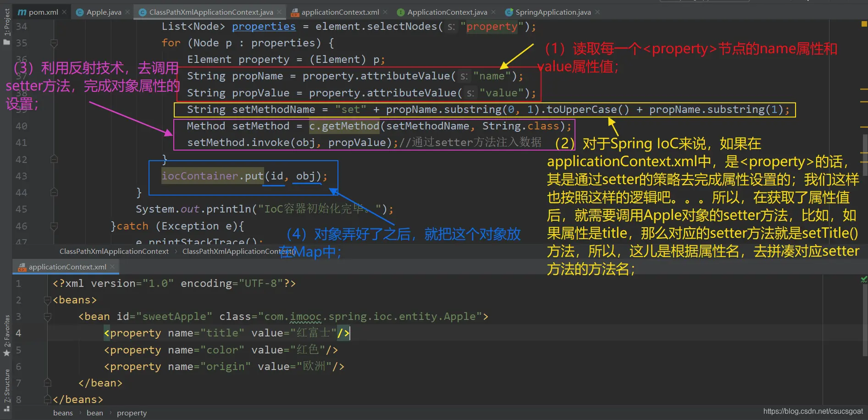The height and width of the screenshot is (420, 868).
Task: Click the underlined properties variable on line 34
Action: click(264, 27)
